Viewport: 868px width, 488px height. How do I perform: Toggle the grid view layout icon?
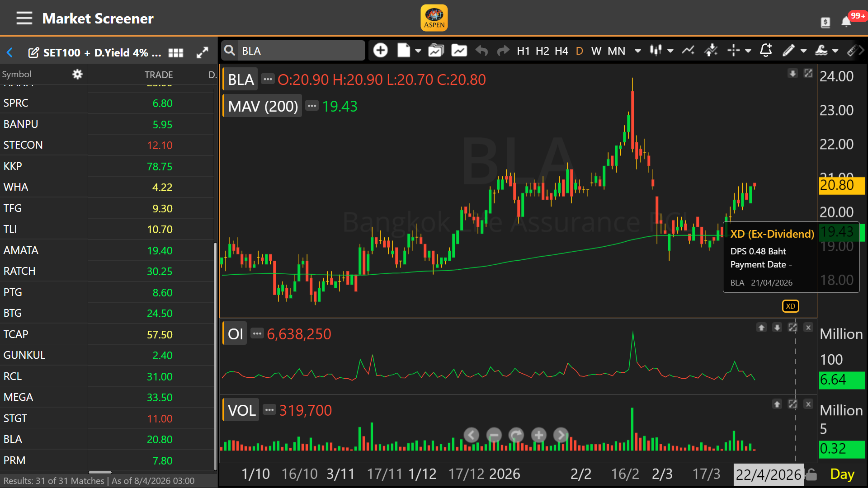coord(176,53)
